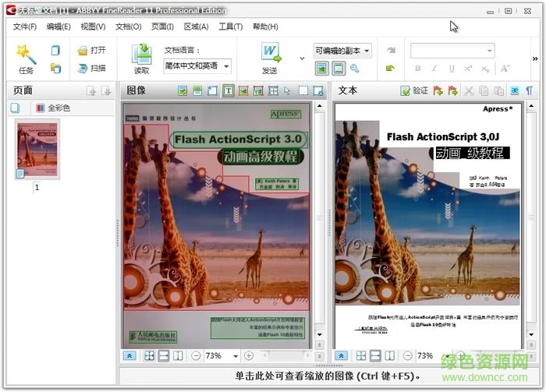Click 打开 (Open) in the toolbar
The height and width of the screenshot is (392, 546).
pos(91,50)
